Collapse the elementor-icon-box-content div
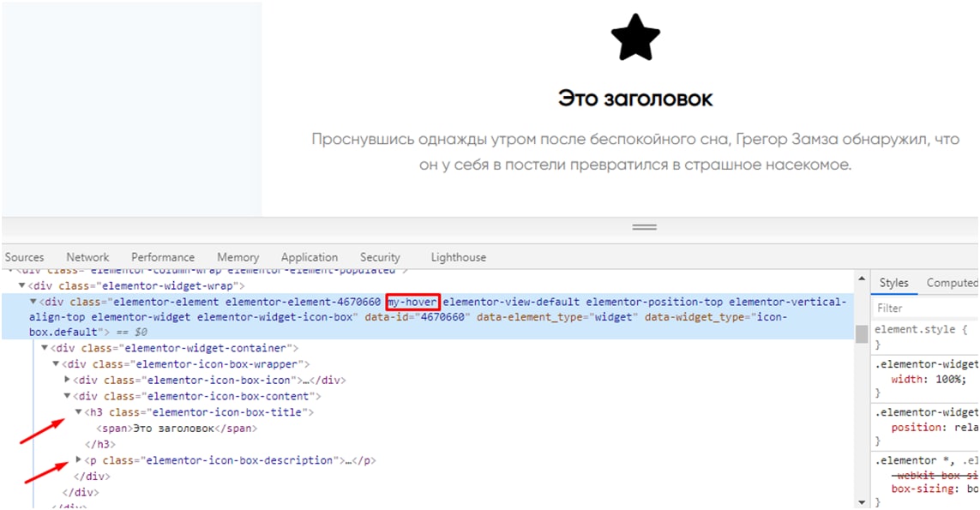Viewport: 980px width, 510px height. 67,396
